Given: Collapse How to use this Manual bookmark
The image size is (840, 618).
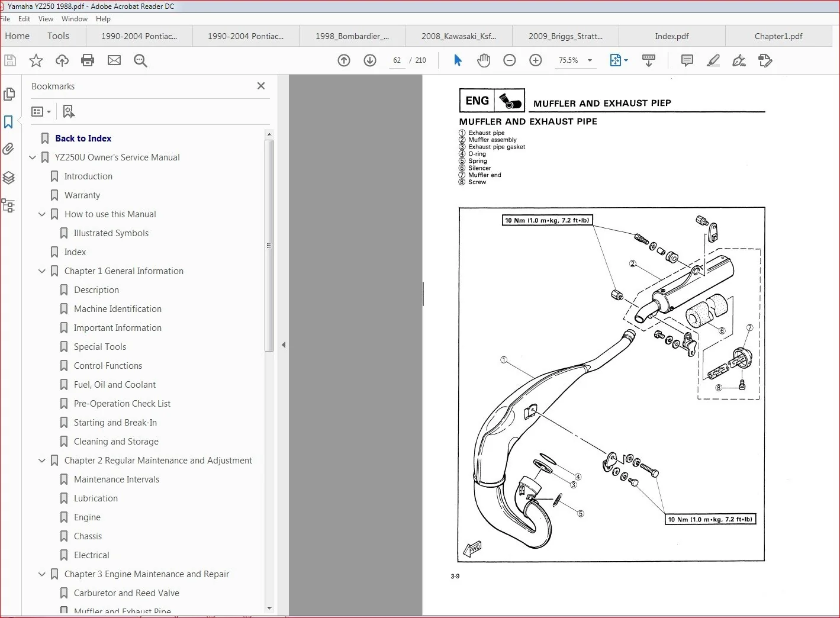Looking at the screenshot, I should pyautogui.click(x=42, y=214).
